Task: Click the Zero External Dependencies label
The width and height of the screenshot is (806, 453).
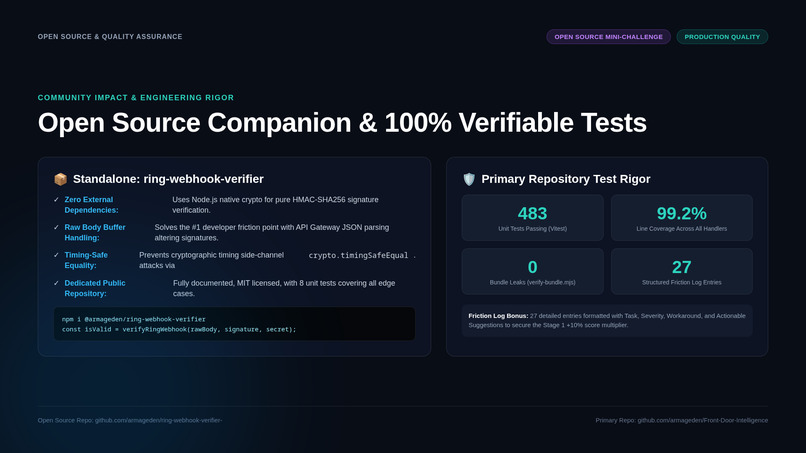Action: pyautogui.click(x=91, y=205)
